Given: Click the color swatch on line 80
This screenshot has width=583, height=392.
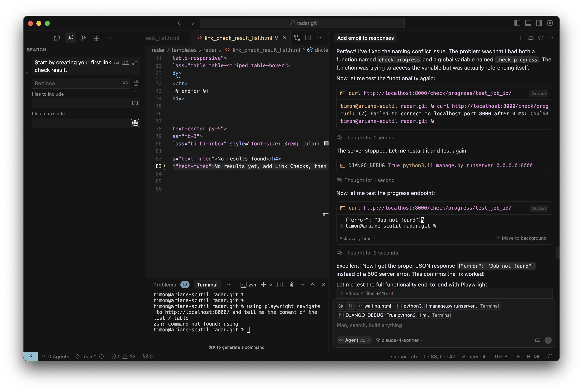Looking at the screenshot, I should (x=326, y=144).
